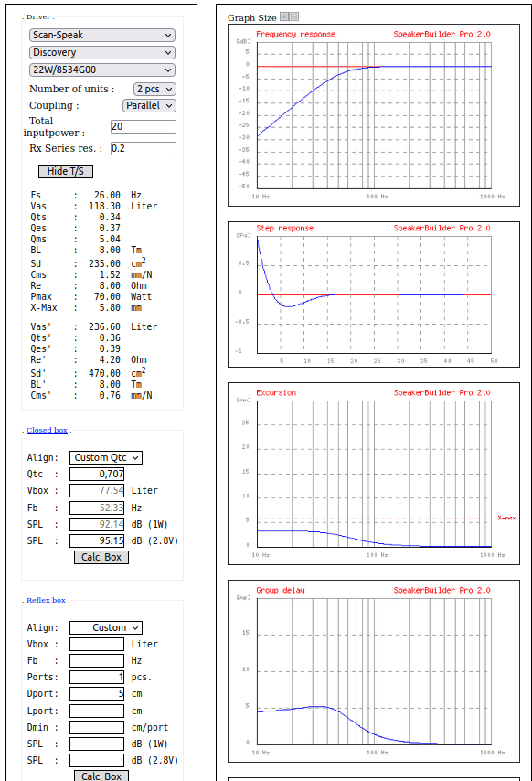Click the Reflex box Ports field
Screen dimensions: 532x781
coord(97,677)
